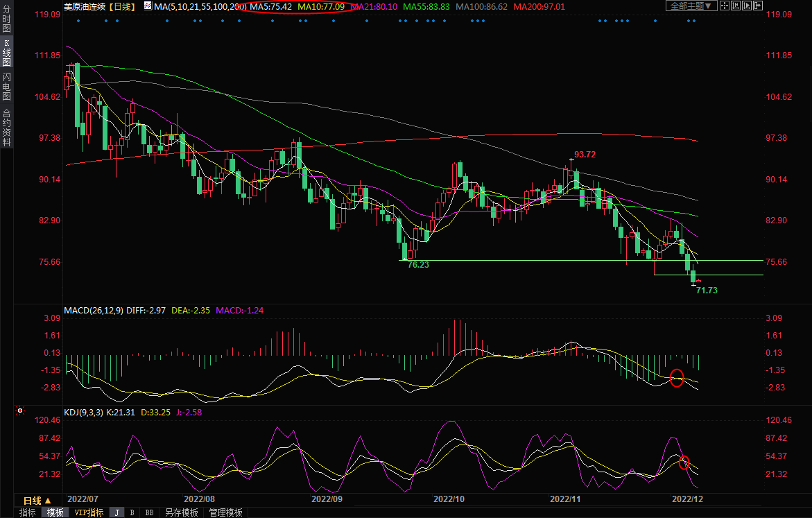Click the 管理模板 button
812x518 pixels.
pyautogui.click(x=226, y=512)
